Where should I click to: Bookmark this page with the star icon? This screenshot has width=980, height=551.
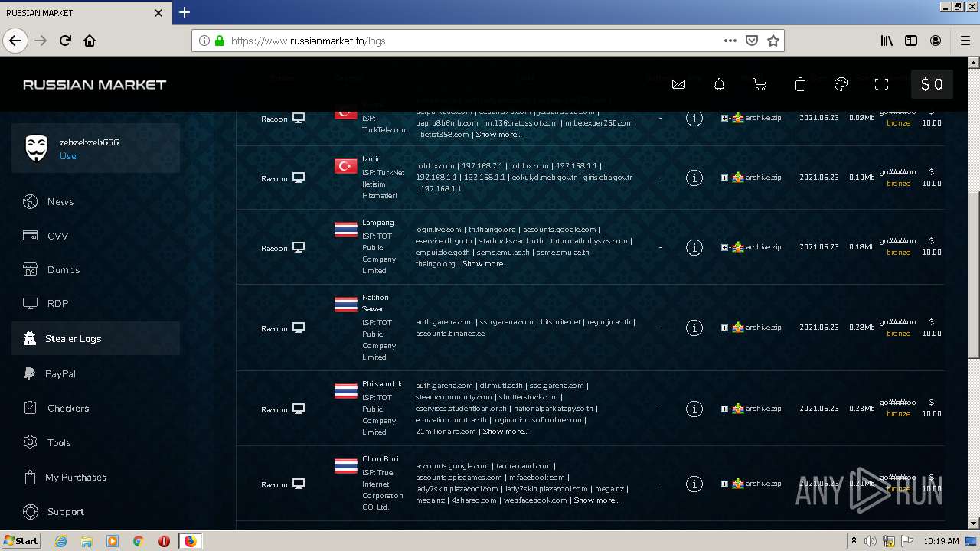point(773,41)
